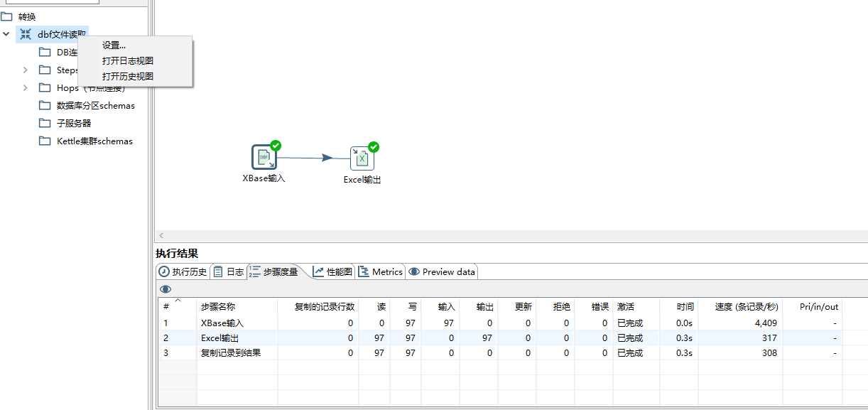Click green check mark on Excel输出 step
Screen dimensions: 868x410
pyautogui.click(x=374, y=147)
